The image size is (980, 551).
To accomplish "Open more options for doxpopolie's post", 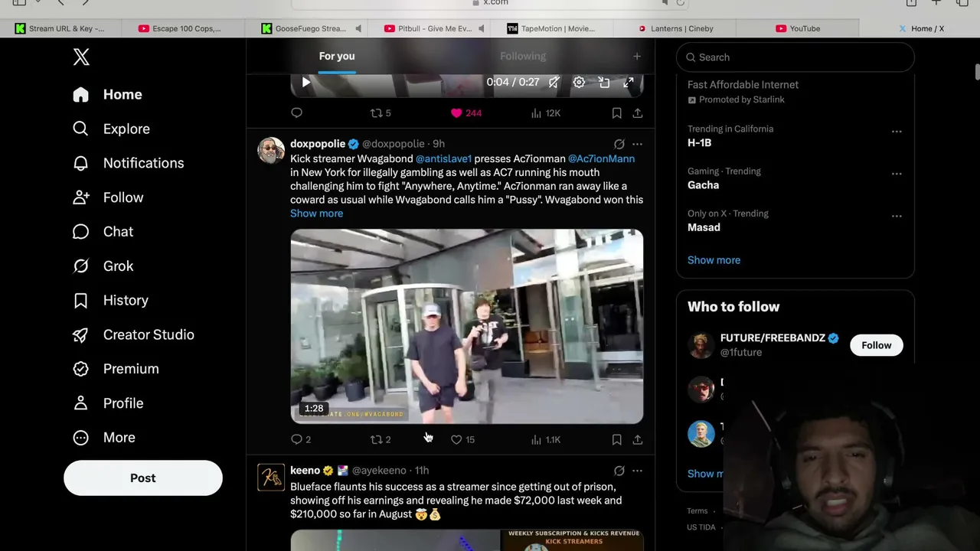I will [637, 144].
